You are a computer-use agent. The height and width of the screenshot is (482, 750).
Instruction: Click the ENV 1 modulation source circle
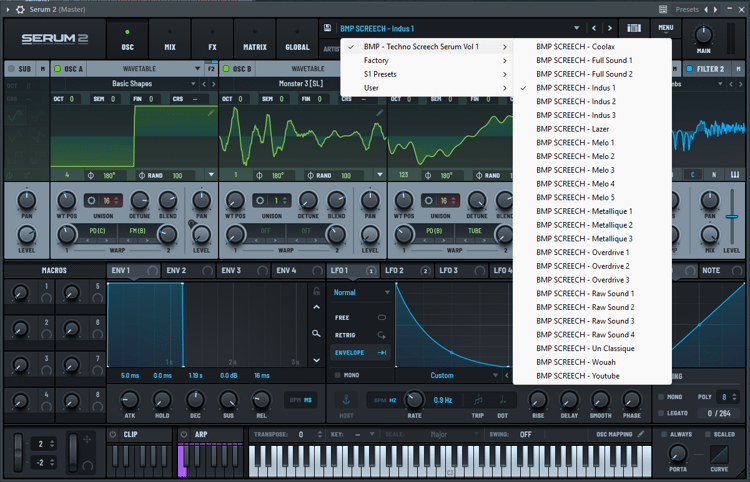(x=152, y=271)
